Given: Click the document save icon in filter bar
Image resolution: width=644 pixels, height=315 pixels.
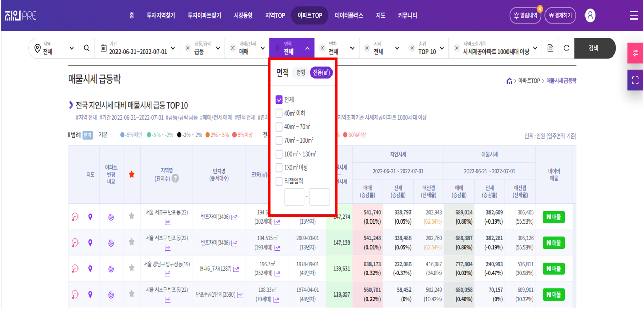Looking at the screenshot, I should click(x=550, y=48).
